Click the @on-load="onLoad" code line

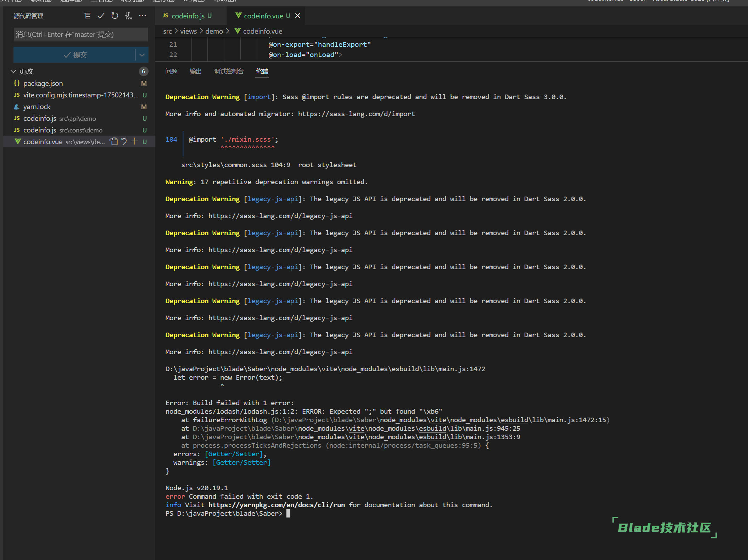point(305,55)
